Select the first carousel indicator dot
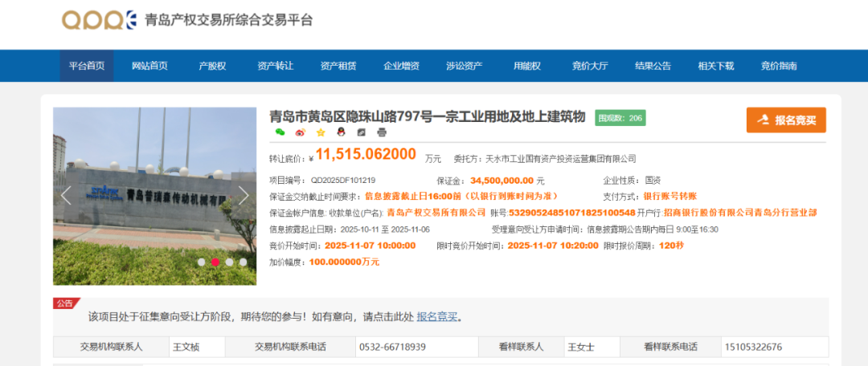Image resolution: width=868 pixels, height=366 pixels. tap(202, 262)
